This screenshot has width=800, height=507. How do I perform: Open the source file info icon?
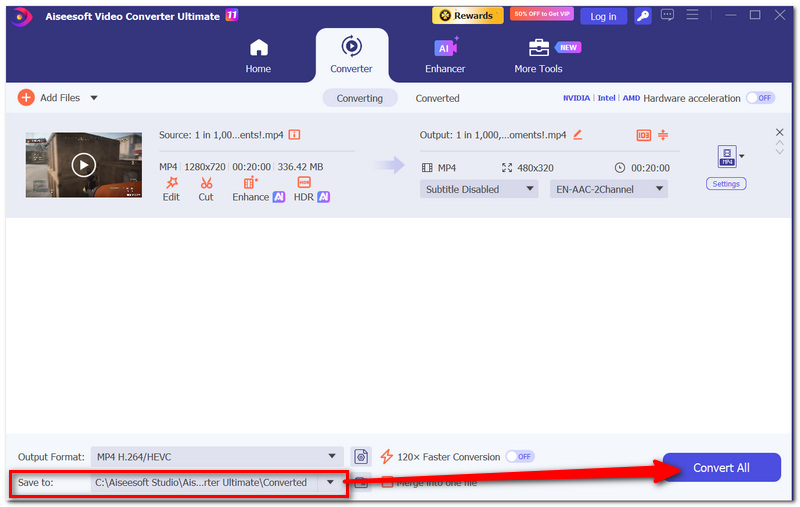point(294,135)
